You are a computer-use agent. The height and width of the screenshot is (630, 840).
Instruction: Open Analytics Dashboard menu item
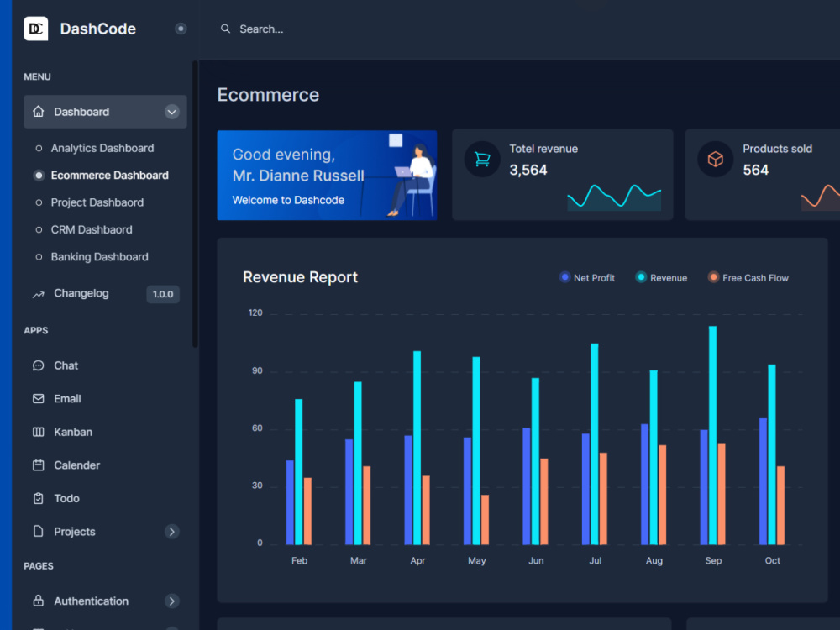102,149
